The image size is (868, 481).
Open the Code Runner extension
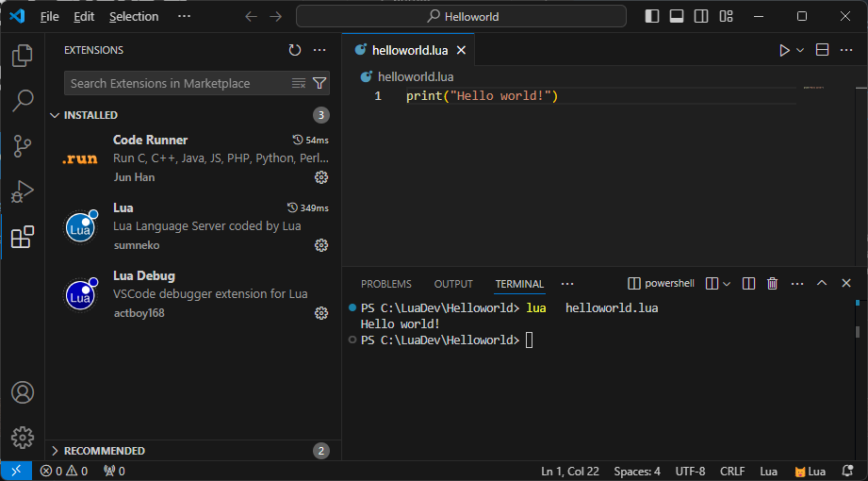pyautogui.click(x=194, y=158)
